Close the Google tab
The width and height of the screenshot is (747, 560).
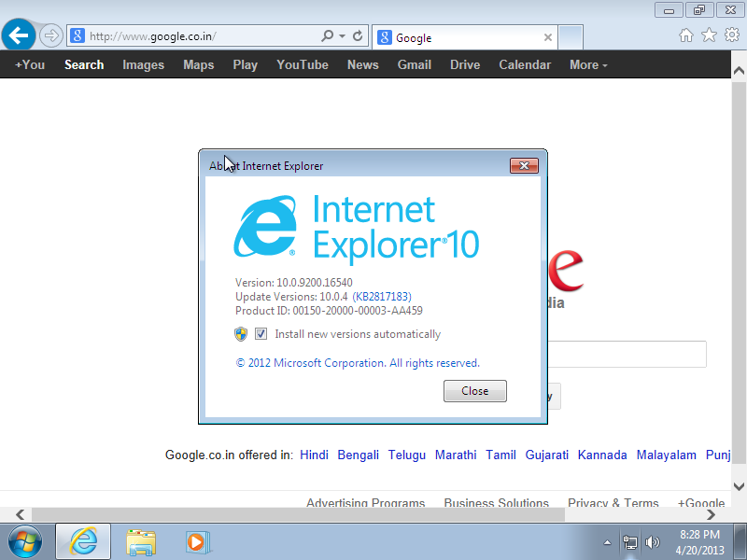click(548, 37)
